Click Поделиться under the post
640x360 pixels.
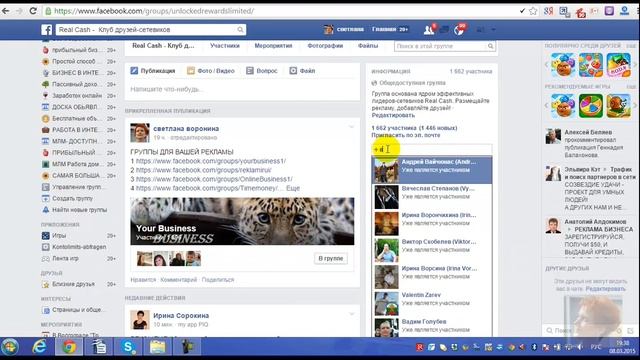218,280
